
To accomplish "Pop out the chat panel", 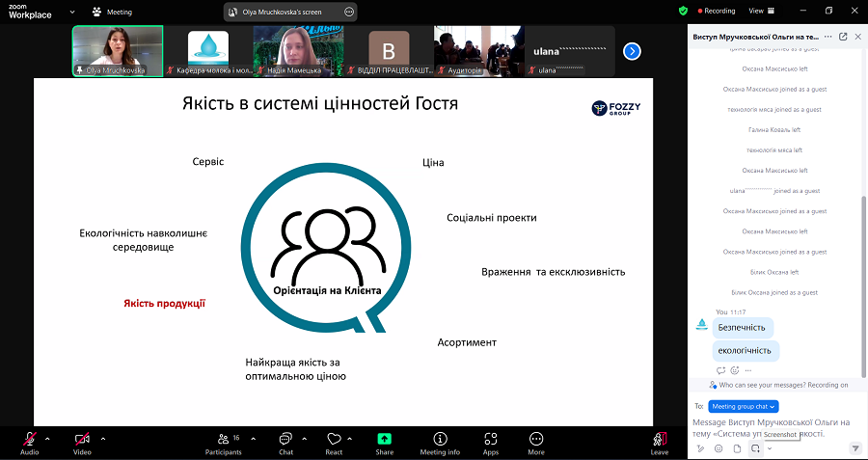I will [843, 37].
